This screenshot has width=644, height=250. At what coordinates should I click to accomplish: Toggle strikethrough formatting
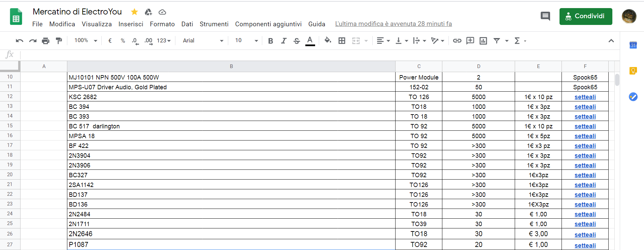[297, 41]
